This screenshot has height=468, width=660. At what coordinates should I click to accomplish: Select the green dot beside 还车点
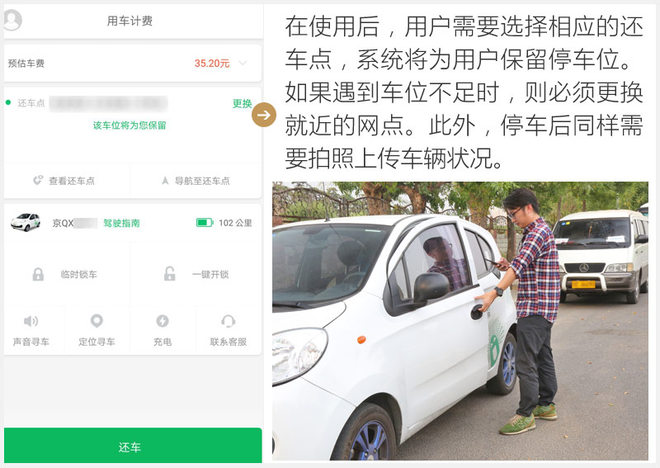point(8,103)
